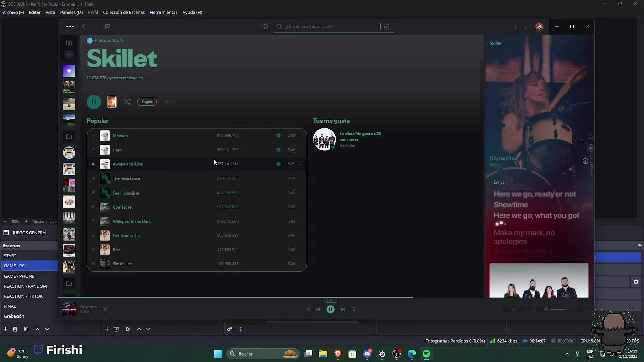Viewport: 644px width, 362px height.
Task: Open 'Le diste Me gusta a 20 canciones'
Action: coord(361,136)
